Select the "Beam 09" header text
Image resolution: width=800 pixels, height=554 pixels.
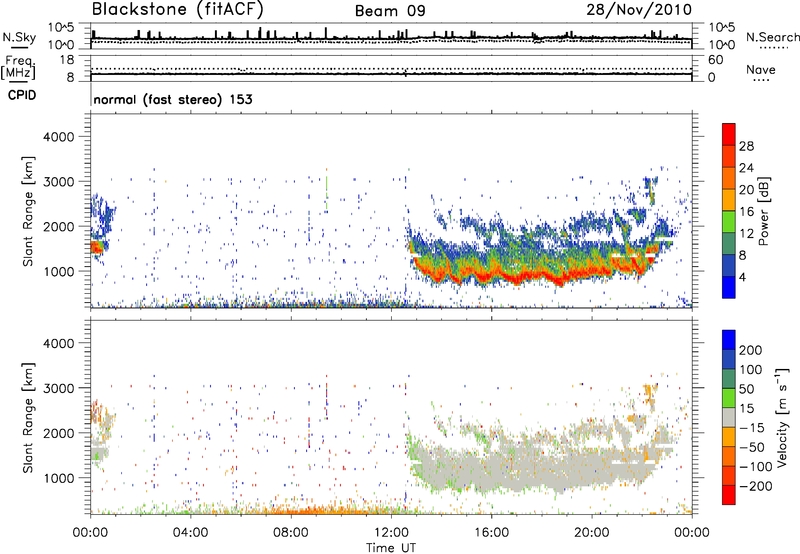390,11
